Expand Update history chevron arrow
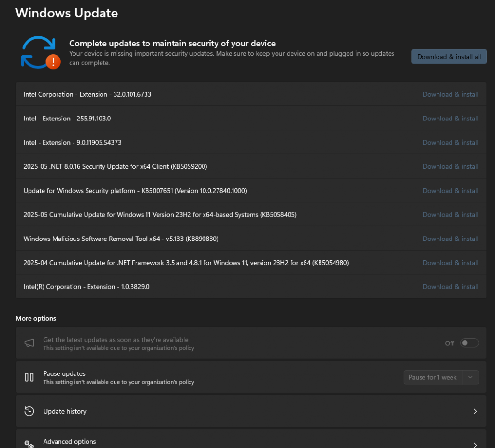The image size is (495, 448). pyautogui.click(x=475, y=411)
